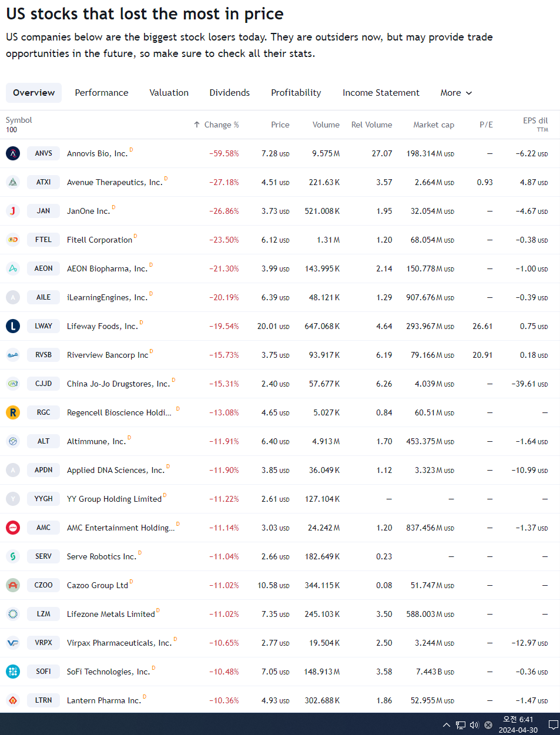This screenshot has width=560, height=735.
Task: Click the YY Group Holding logo icon
Action: 13,499
